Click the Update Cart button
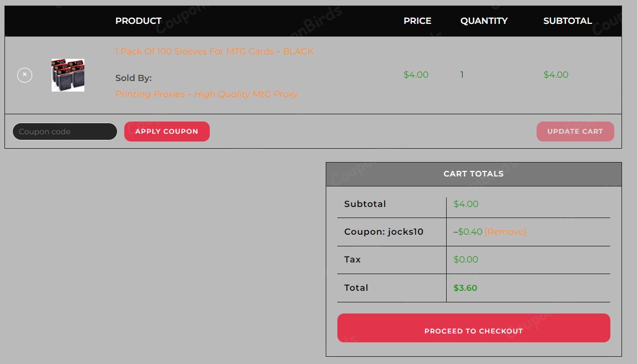Viewport: 637px width, 364px height. (575, 132)
